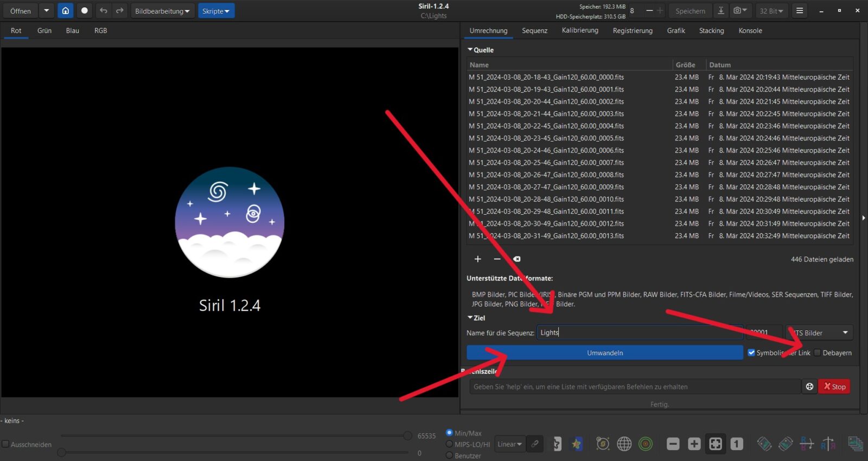Click the save-as download icon
This screenshot has height=461, width=868.
[x=720, y=11]
